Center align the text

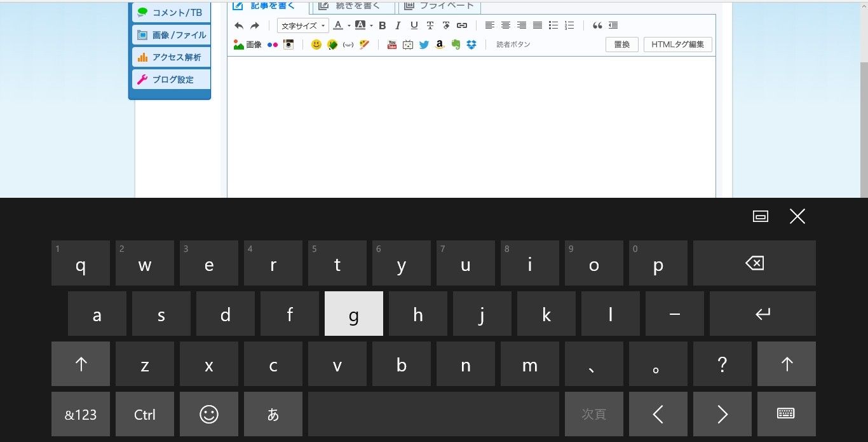pos(506,25)
